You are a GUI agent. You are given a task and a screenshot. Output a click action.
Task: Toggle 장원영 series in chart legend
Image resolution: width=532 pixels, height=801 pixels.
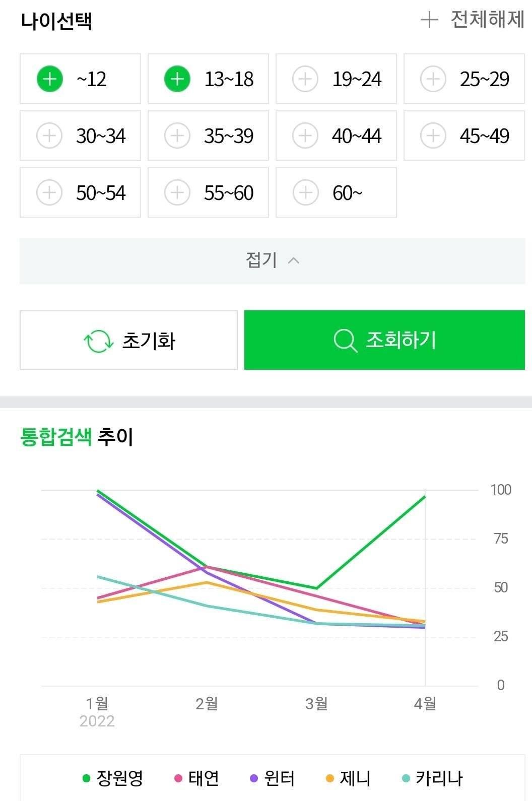[113, 778]
